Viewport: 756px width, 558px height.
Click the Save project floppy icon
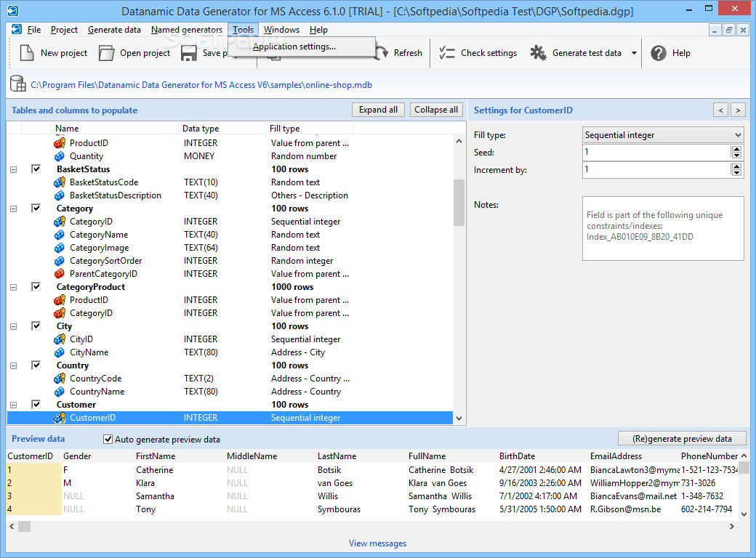point(188,53)
